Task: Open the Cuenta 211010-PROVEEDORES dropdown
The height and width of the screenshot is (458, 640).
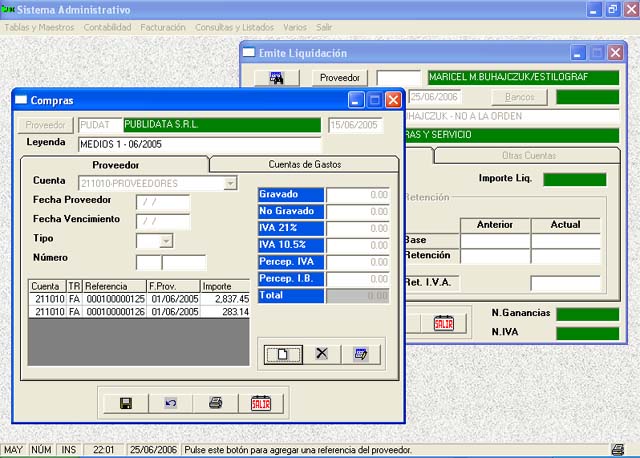Action: (230, 183)
